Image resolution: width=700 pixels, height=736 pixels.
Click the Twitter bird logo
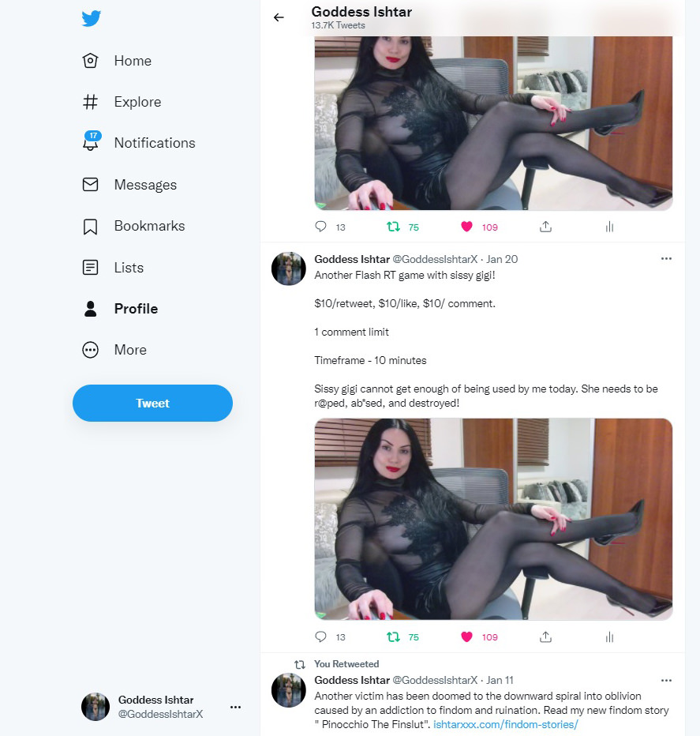91,18
